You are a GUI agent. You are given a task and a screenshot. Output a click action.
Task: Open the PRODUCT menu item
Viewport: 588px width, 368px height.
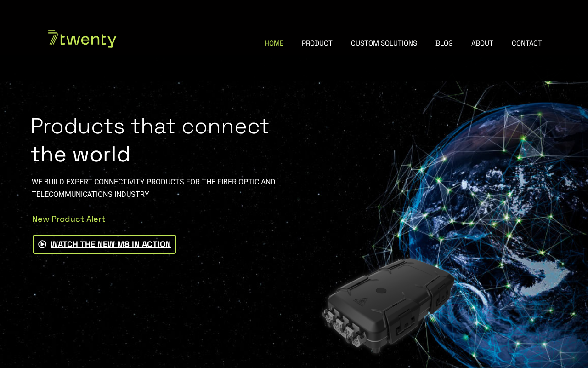317,43
